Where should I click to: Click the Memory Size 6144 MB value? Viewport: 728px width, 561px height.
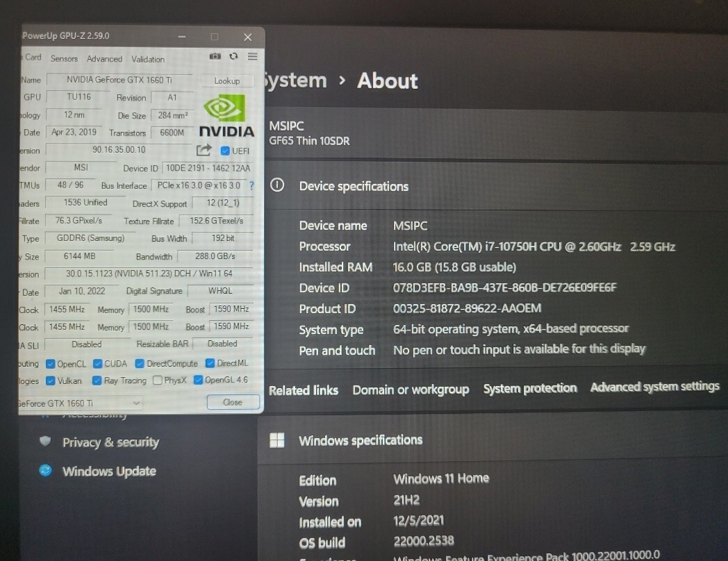coord(79,256)
